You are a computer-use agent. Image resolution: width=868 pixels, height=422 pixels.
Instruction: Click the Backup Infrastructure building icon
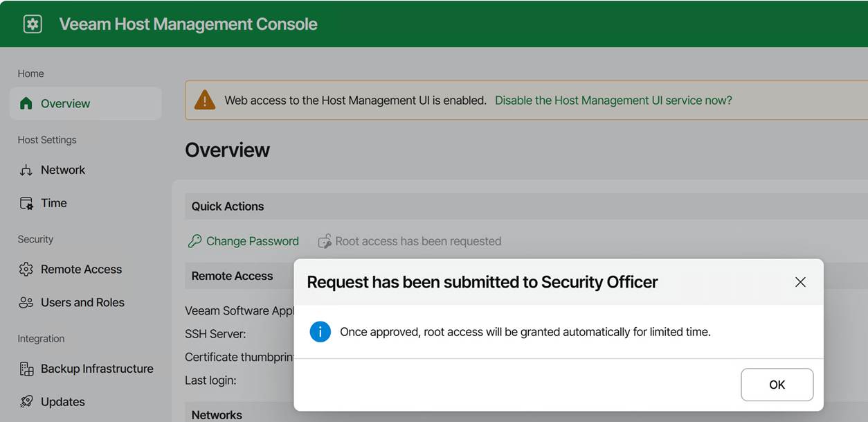point(26,369)
